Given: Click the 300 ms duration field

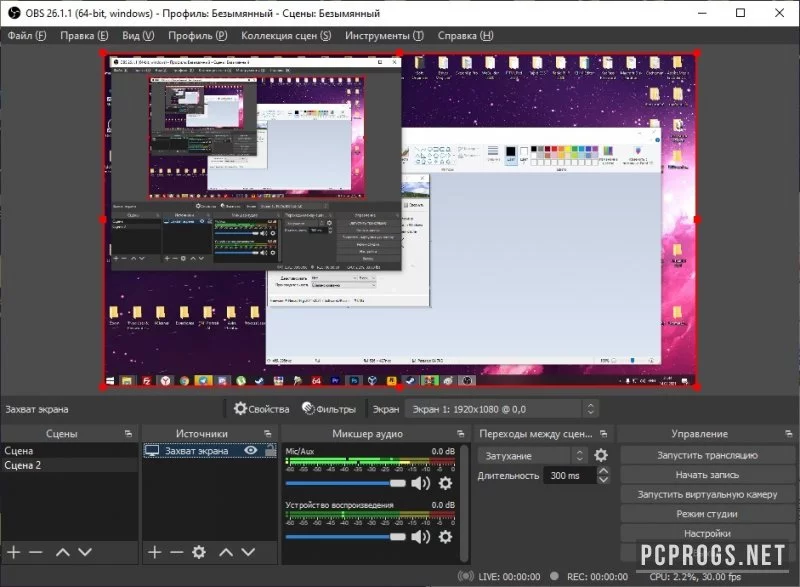Looking at the screenshot, I should point(570,475).
